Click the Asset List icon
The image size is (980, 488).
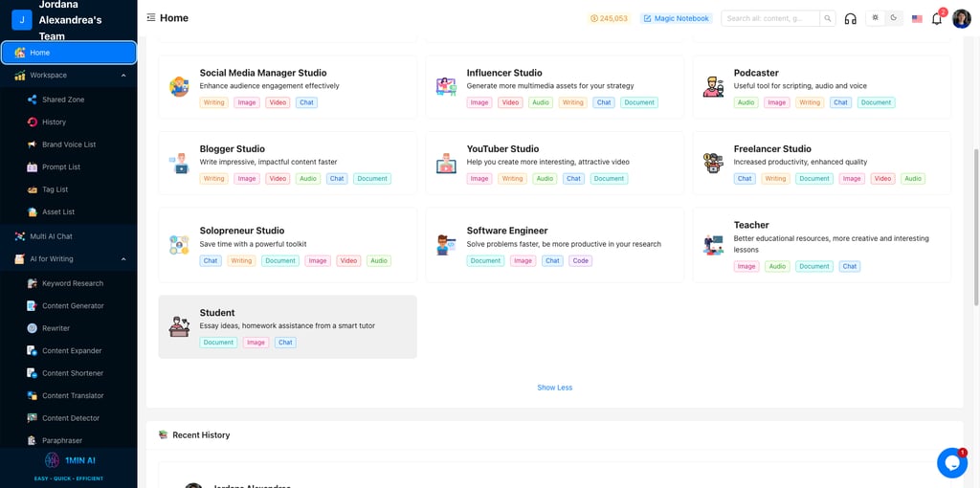tap(32, 211)
